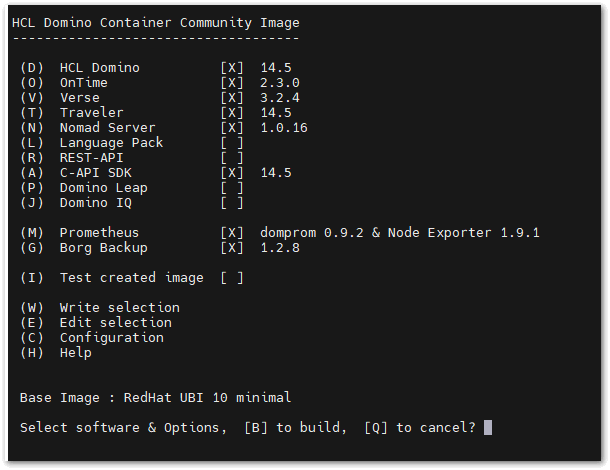Viewport: 610px width, 470px height.
Task: Select the Write selection menu entry
Action: coord(119,308)
